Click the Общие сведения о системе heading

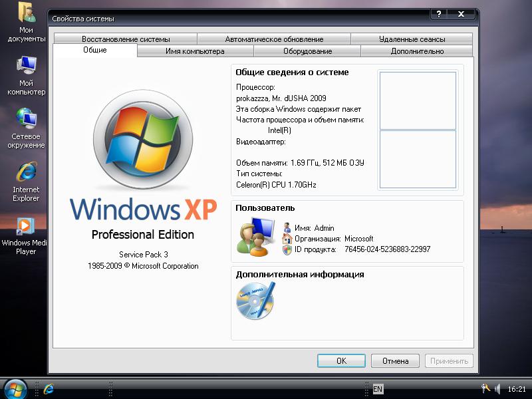(x=292, y=72)
